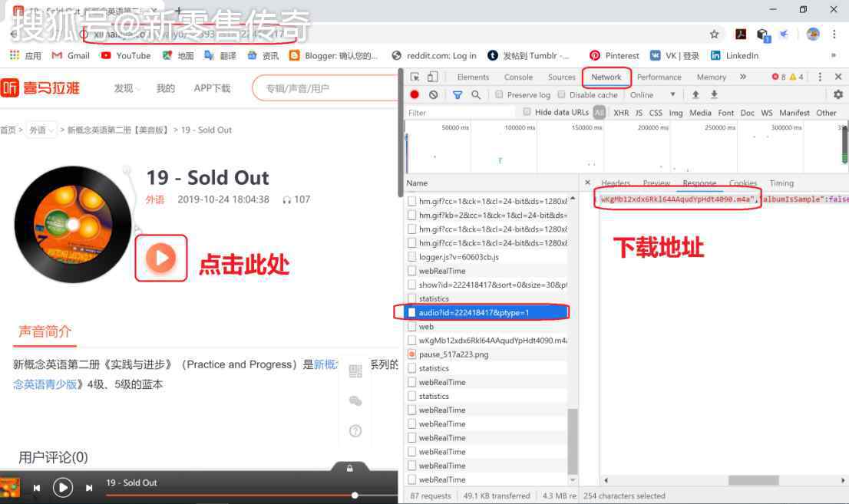Viewport: 849px width, 504px height.
Task: Open the Online throttling dropdown
Action: click(652, 94)
